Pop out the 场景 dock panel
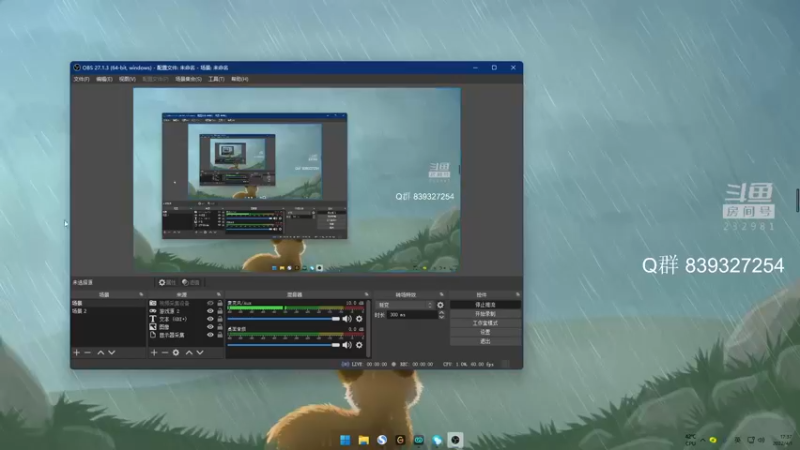This screenshot has width=800, height=450. point(141,294)
